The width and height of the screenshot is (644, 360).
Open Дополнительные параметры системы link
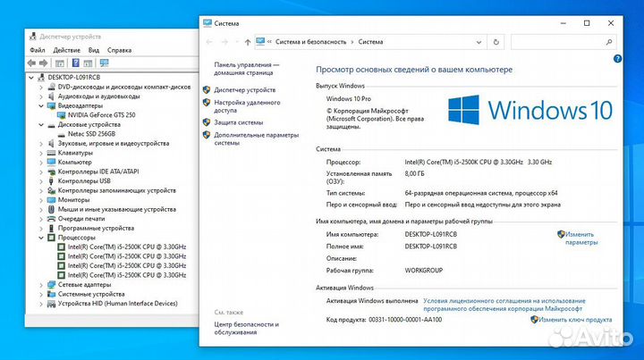[257, 139]
